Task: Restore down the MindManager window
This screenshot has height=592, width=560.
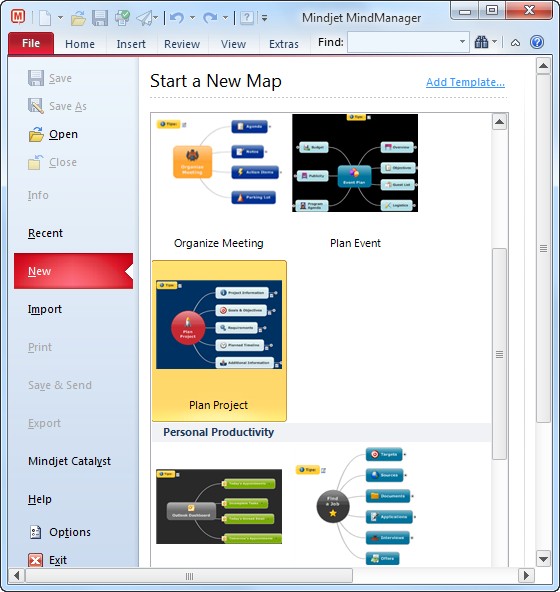Action: pos(492,11)
